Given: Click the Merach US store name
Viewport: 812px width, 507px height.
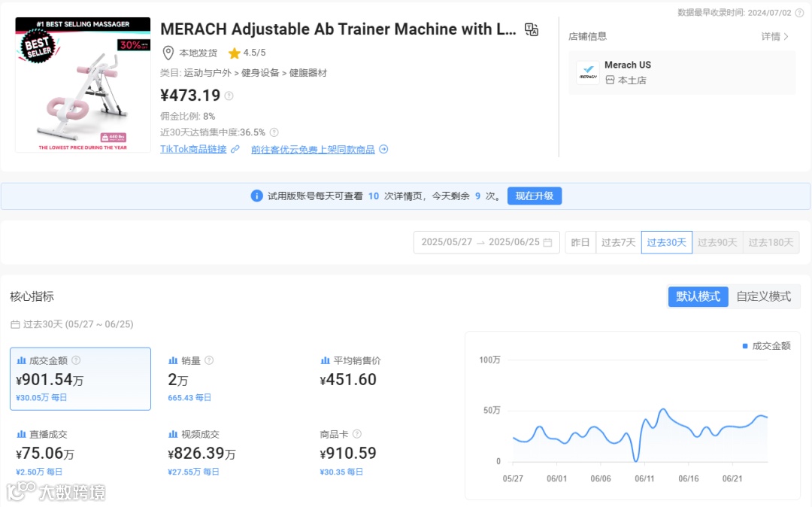Looking at the screenshot, I should tap(628, 65).
